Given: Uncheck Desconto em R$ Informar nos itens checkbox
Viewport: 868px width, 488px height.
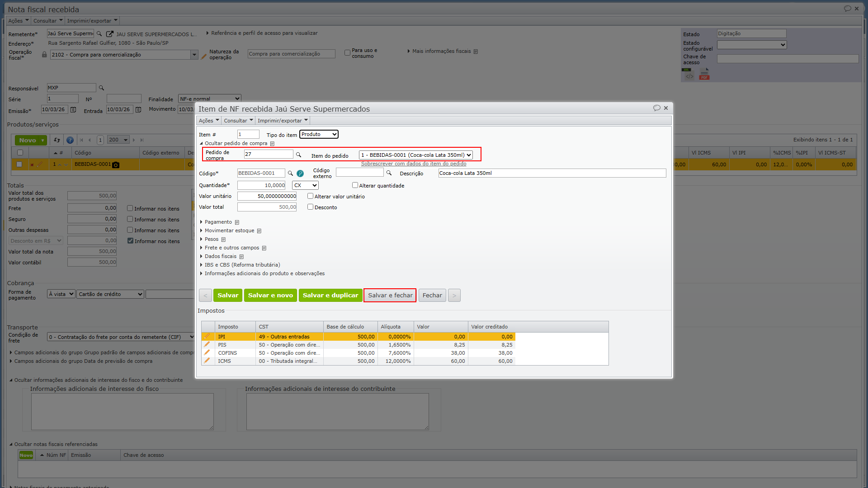Looking at the screenshot, I should 130,241.
